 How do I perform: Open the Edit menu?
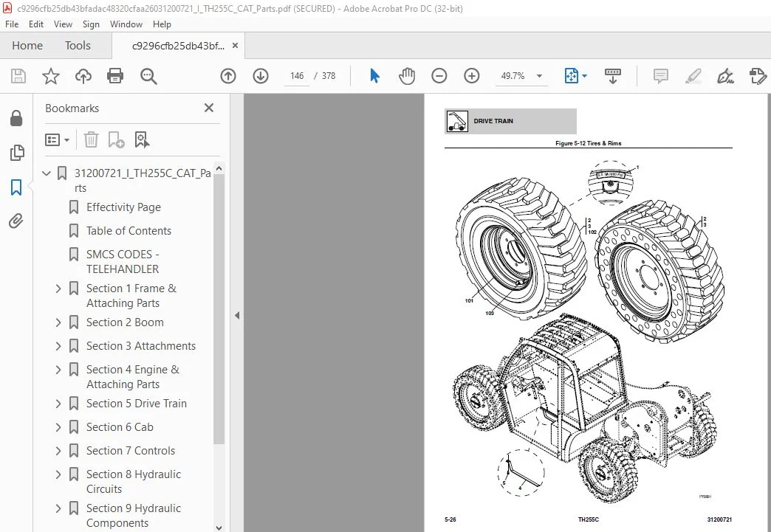coord(36,24)
